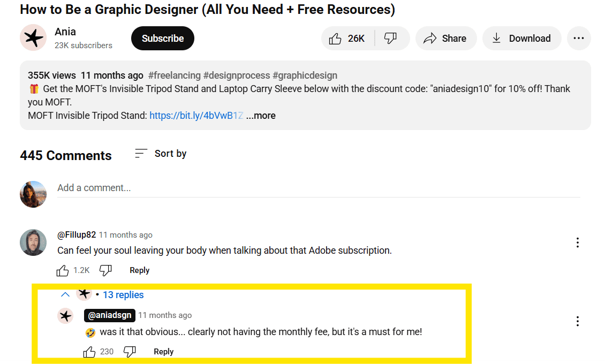Open the three-dot menu on aniadsgn's reply

click(x=578, y=321)
